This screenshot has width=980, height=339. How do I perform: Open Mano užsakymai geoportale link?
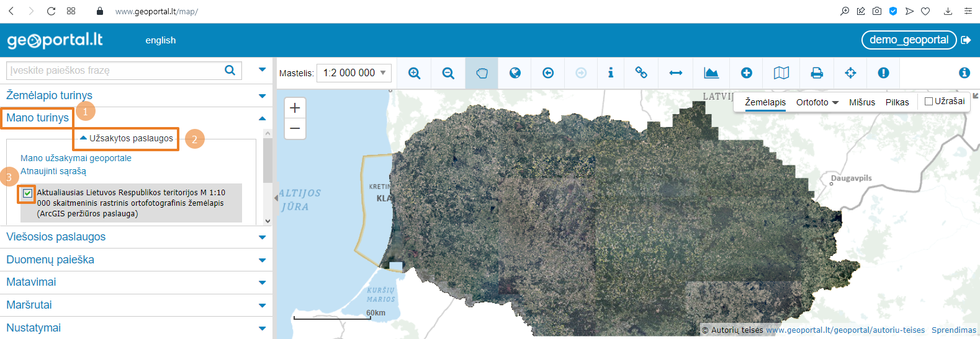point(76,158)
